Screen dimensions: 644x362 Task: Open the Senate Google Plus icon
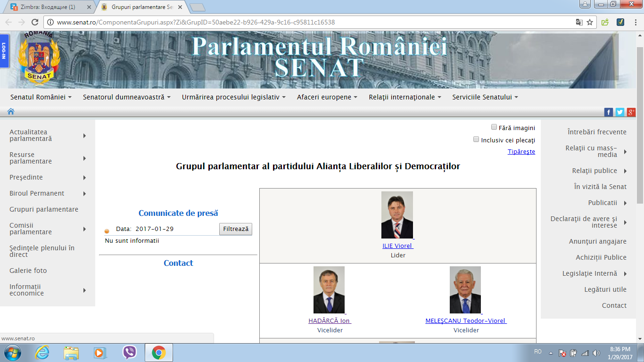[631, 112]
